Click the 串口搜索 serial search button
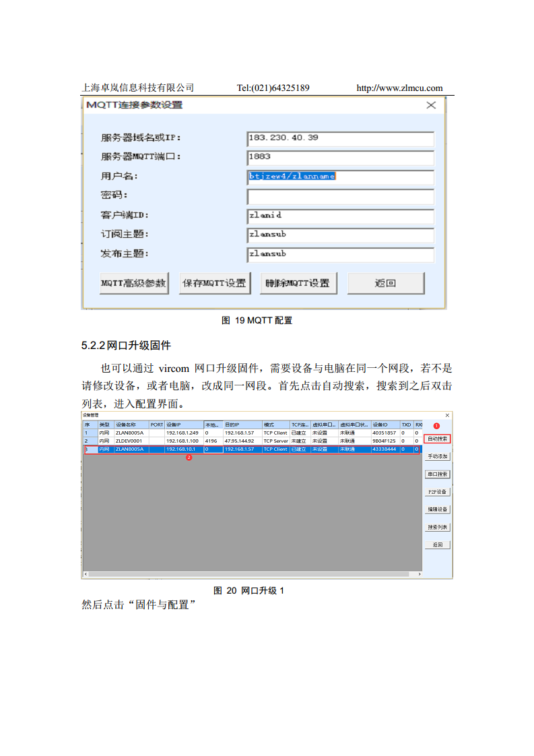Image resolution: width=534 pixels, height=756 pixels. [x=437, y=474]
